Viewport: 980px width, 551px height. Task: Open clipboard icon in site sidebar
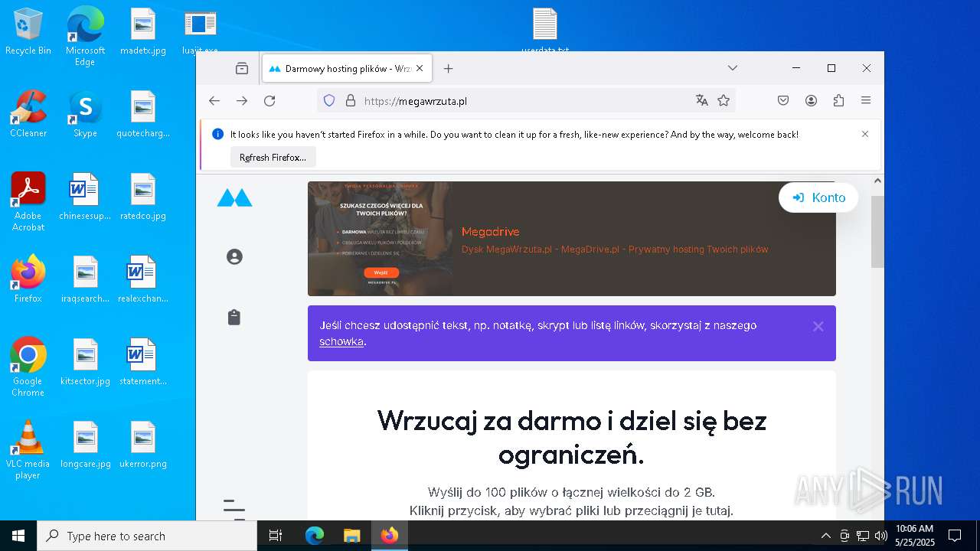pyautogui.click(x=234, y=317)
